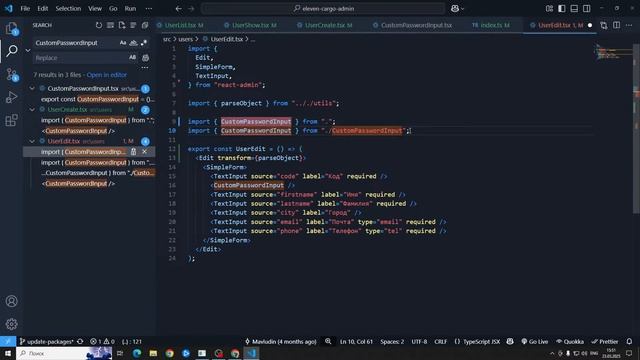Open the Go menu
This screenshot has height=360, width=640.
click(113, 9)
